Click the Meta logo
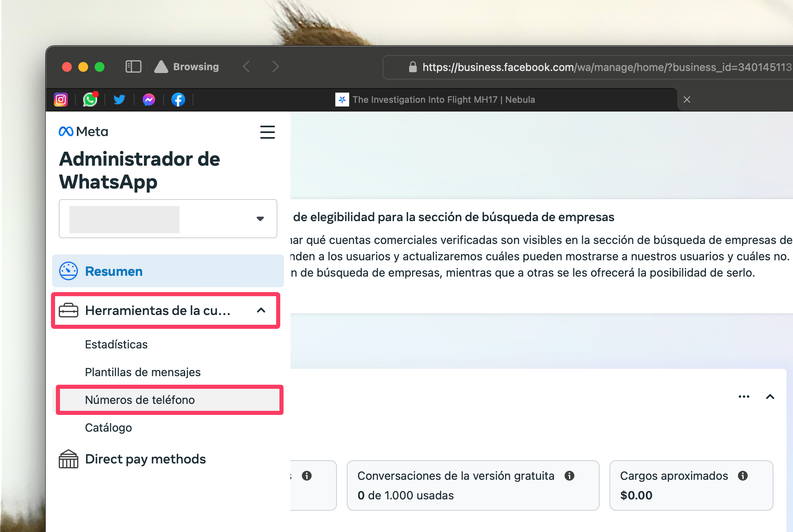Screen dimensions: 793x532 point(83,131)
